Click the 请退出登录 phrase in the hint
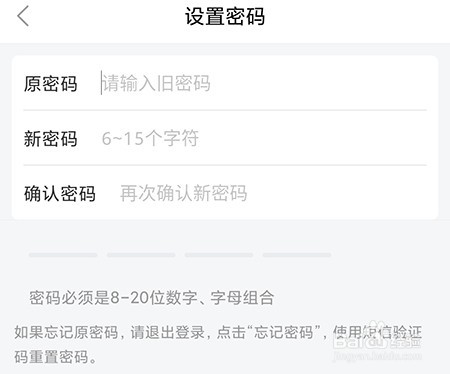The width and height of the screenshot is (450, 374). (167, 332)
